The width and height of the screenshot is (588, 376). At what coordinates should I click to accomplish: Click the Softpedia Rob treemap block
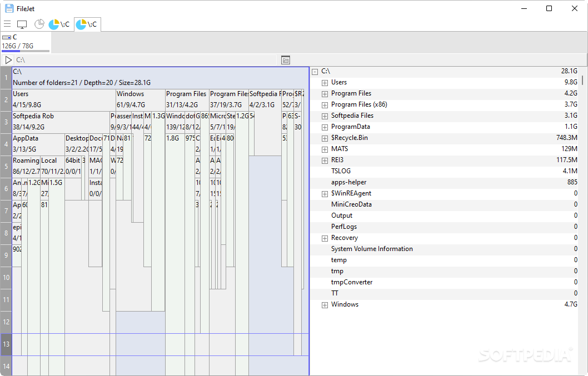click(61, 122)
